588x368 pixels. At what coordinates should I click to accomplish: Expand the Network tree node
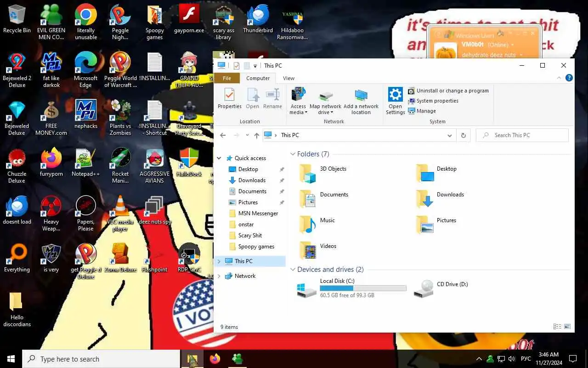click(x=219, y=276)
